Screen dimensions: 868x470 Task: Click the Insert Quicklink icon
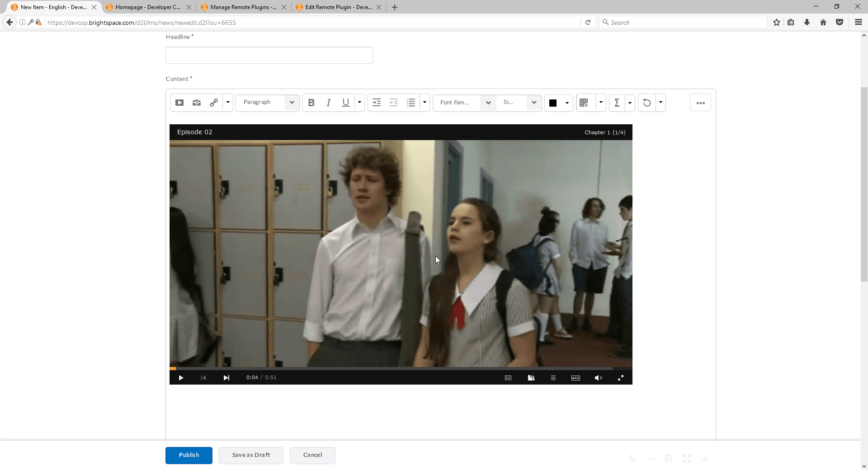(x=213, y=103)
